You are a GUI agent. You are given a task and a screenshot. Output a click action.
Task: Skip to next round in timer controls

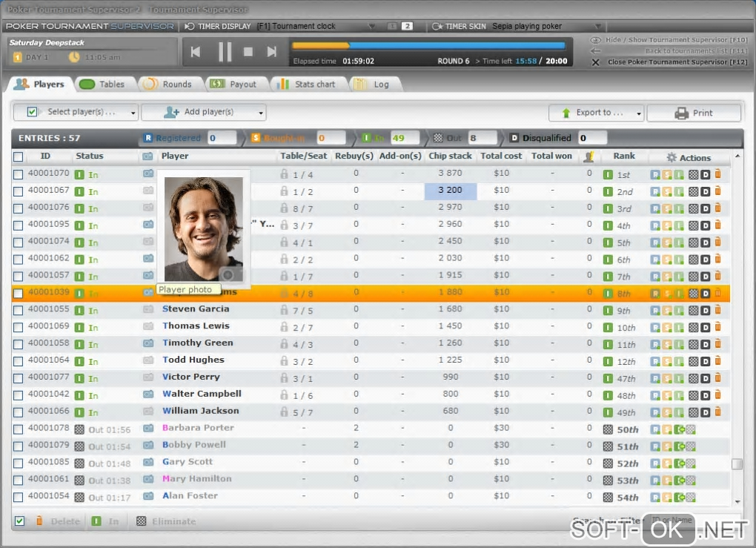(272, 52)
